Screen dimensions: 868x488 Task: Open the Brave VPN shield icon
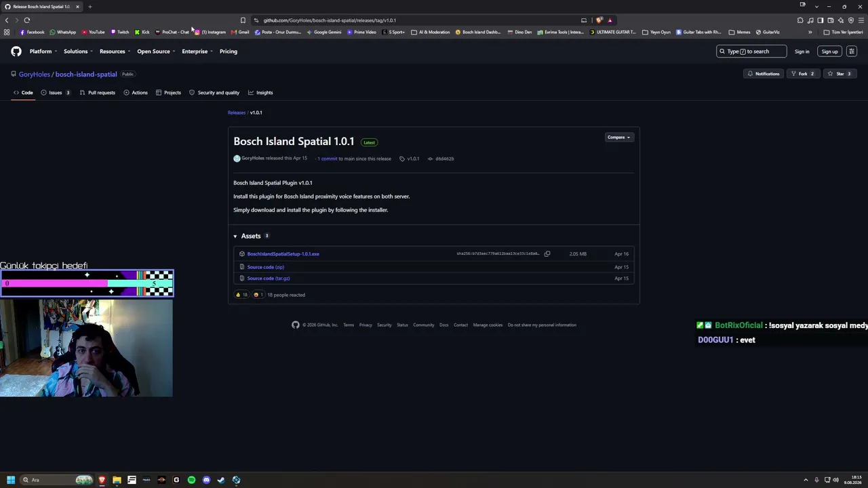(851, 20)
